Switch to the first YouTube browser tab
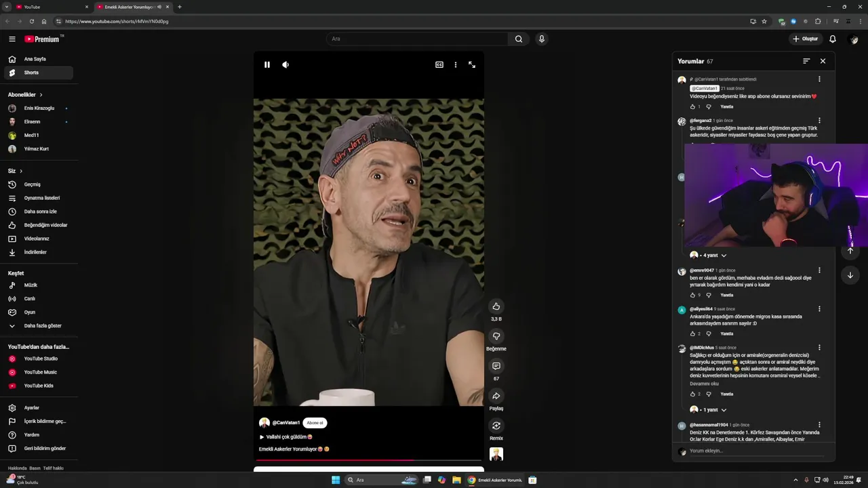The image size is (868, 488). [52, 7]
